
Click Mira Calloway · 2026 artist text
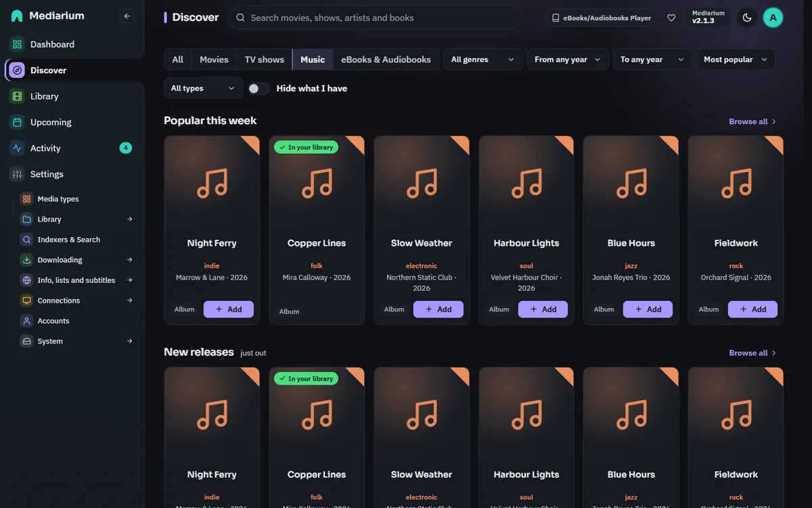point(317,278)
